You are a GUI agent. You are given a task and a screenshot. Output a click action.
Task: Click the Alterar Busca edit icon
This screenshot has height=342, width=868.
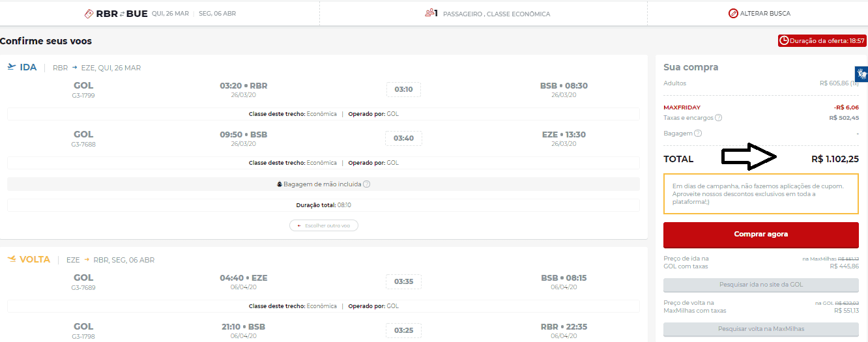point(733,14)
